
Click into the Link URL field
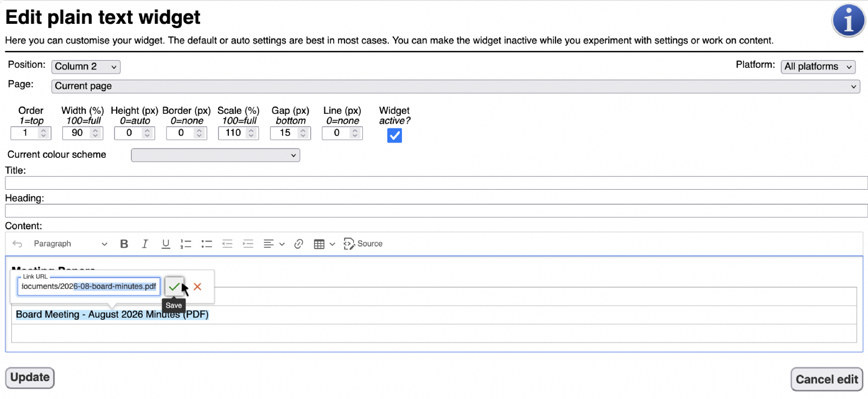pyautogui.click(x=89, y=287)
